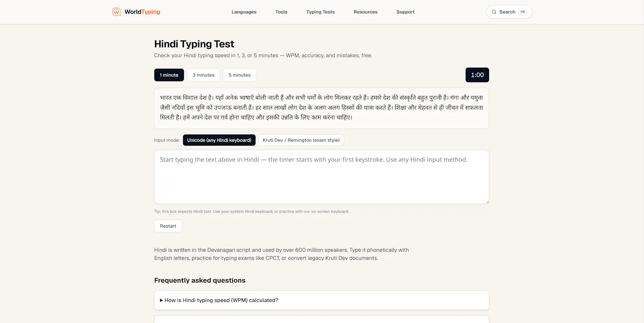Click the Hindi Typing Test heading
Image resolution: width=644 pixels, height=323 pixels.
click(194, 44)
